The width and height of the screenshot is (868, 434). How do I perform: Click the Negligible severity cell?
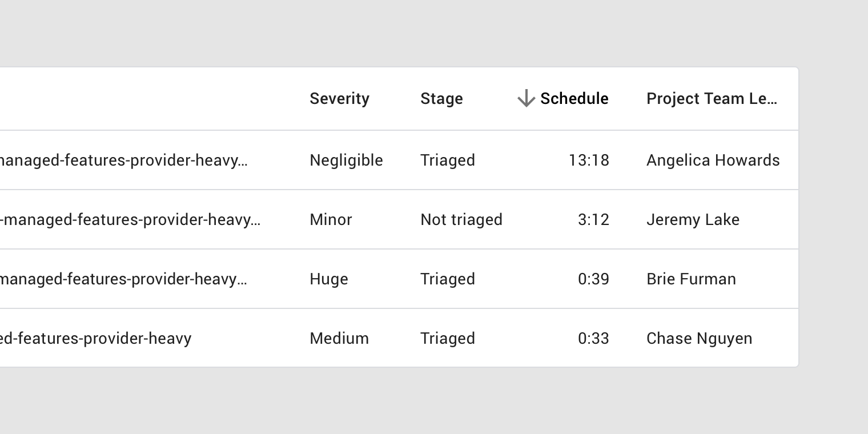coord(346,160)
